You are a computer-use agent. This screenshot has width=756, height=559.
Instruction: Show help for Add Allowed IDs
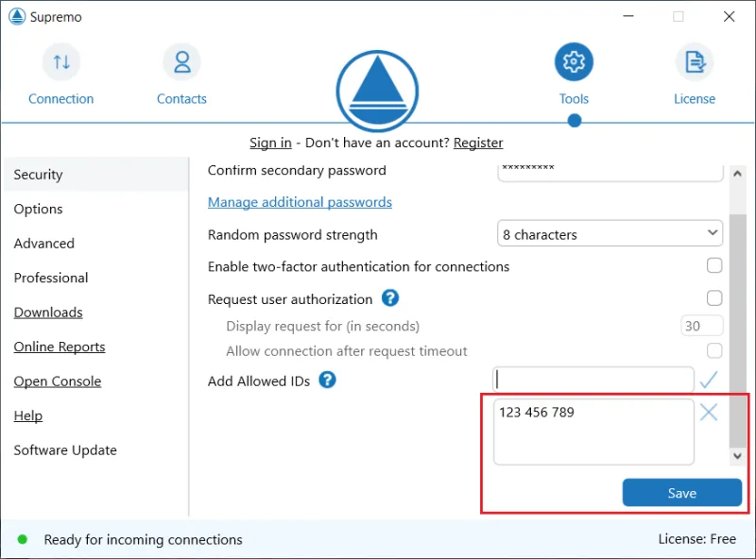tap(327, 381)
